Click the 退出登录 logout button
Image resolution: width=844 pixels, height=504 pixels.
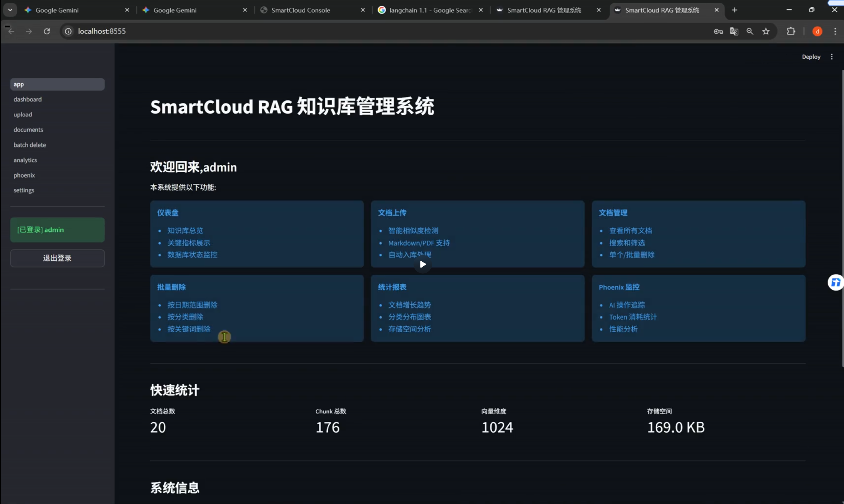[57, 258]
